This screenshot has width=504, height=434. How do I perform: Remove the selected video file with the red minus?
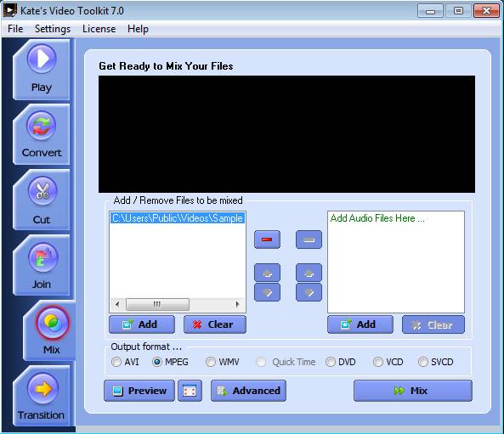click(x=267, y=240)
